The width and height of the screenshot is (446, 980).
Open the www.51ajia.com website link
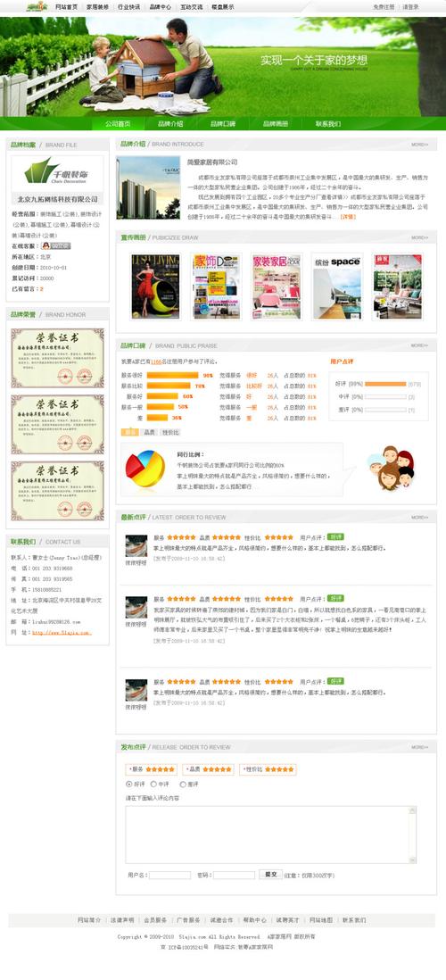click(62, 633)
